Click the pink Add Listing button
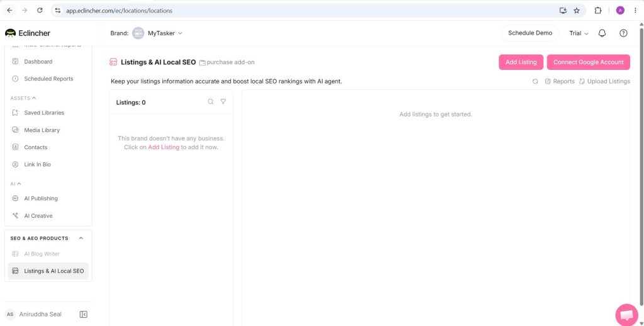Screen dimensions: 644x326 point(521,62)
